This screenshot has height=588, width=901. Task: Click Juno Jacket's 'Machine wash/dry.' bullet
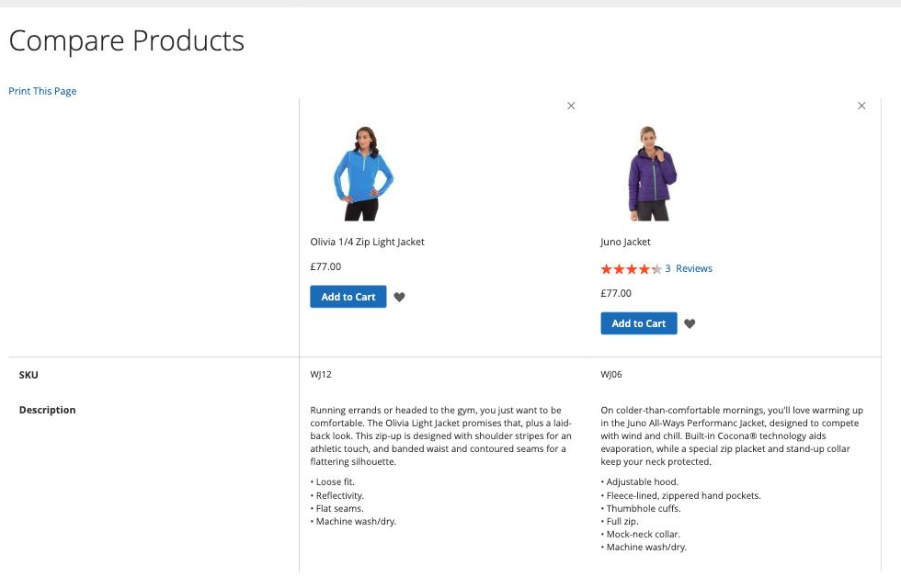tap(644, 548)
